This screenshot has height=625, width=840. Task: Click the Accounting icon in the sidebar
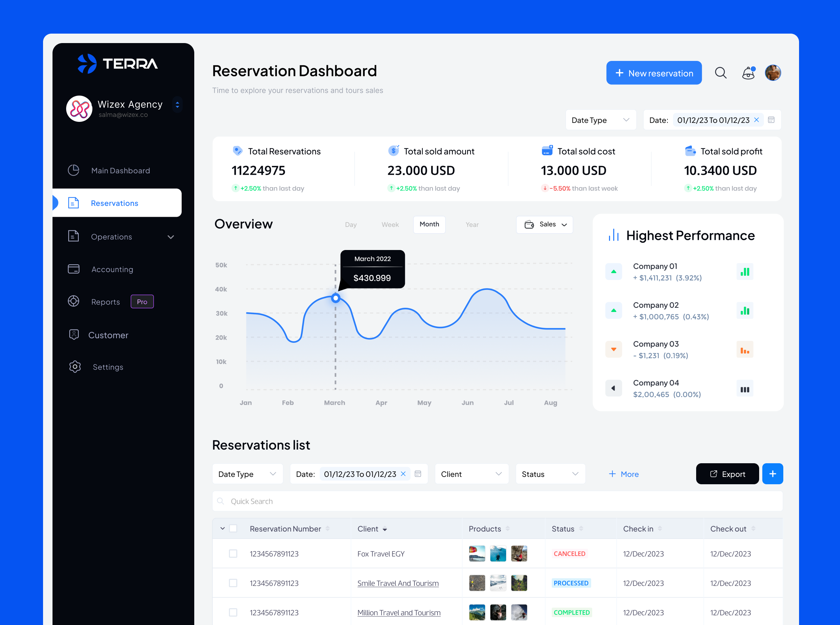coord(74,269)
